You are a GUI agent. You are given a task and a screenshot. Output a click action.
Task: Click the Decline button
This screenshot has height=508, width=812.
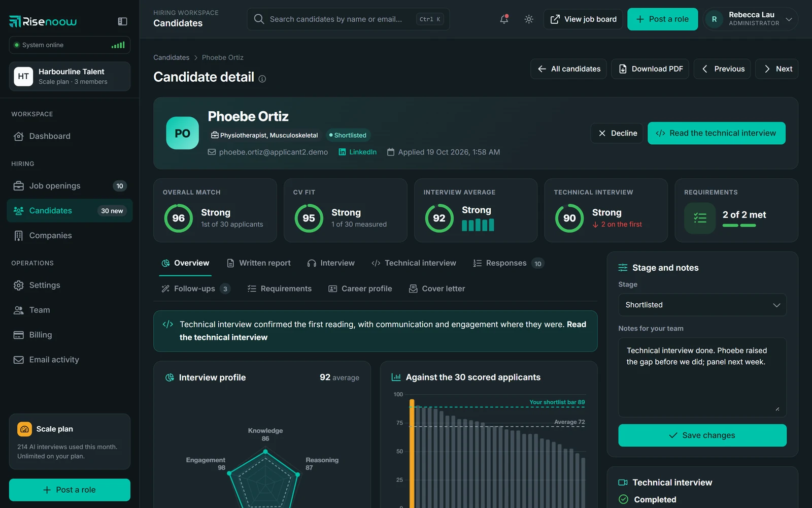pyautogui.click(x=617, y=133)
